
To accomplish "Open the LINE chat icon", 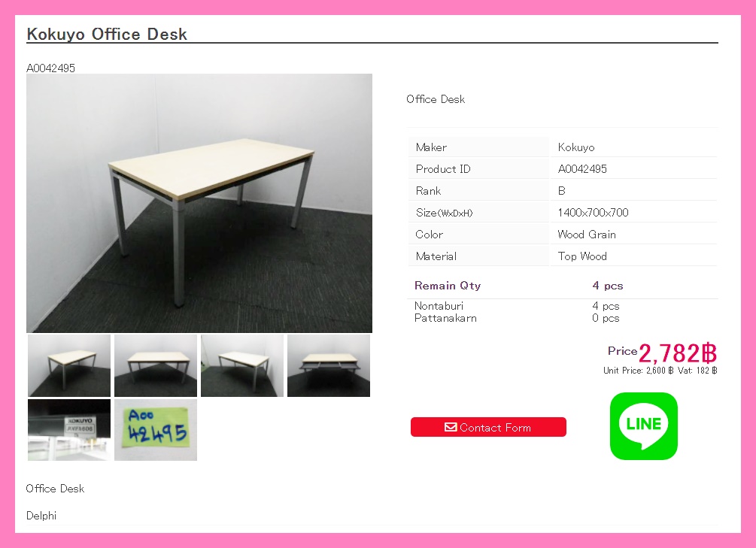I will coord(644,426).
